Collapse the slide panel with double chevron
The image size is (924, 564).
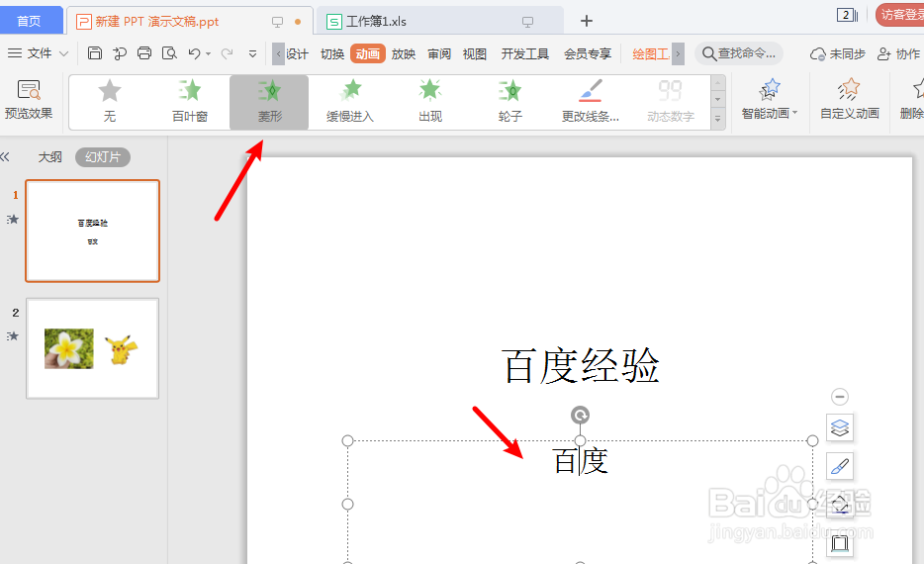(x=5, y=156)
